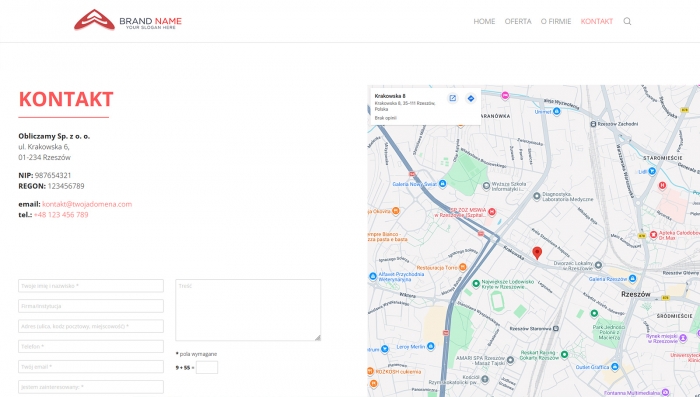Select the Alfawet Przychodnia Weterynaryjna marker
This screenshot has width=700, height=397.
pos(373,276)
